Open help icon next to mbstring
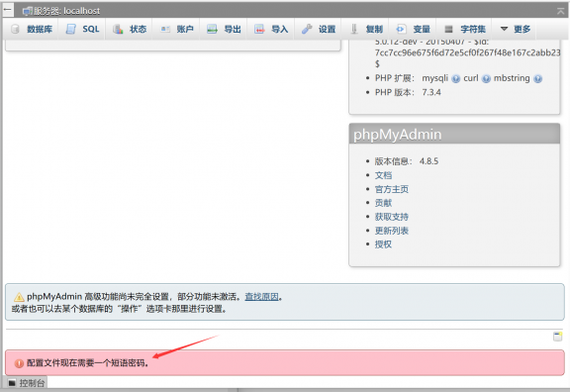Screen dimensions: 570x392 538,79
